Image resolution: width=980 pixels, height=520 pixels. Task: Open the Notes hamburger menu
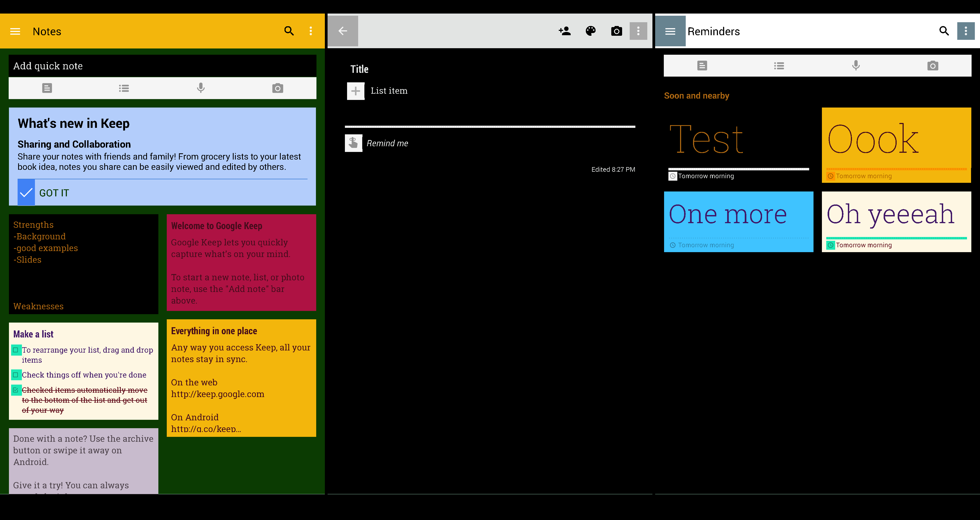[15, 31]
